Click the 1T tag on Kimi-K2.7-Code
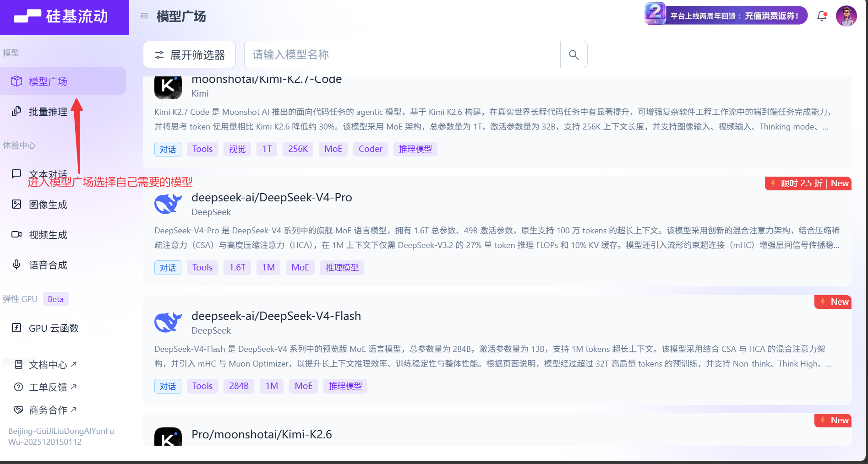The width and height of the screenshot is (868, 464). click(267, 149)
